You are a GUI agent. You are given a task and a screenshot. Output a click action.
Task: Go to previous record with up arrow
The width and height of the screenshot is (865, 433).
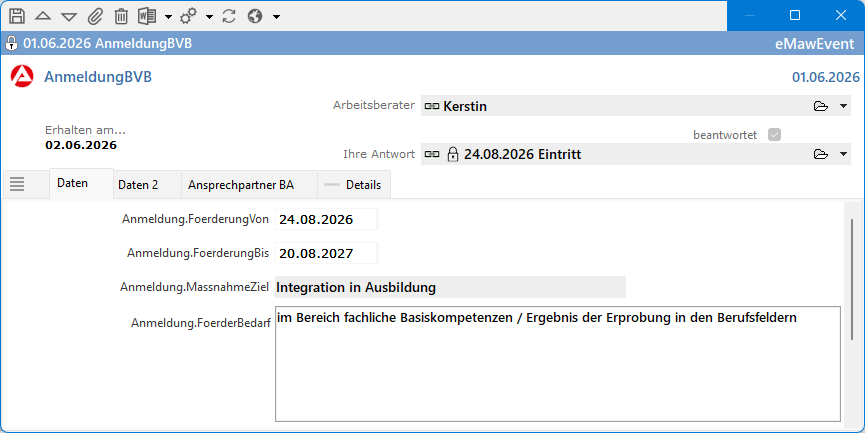point(43,16)
